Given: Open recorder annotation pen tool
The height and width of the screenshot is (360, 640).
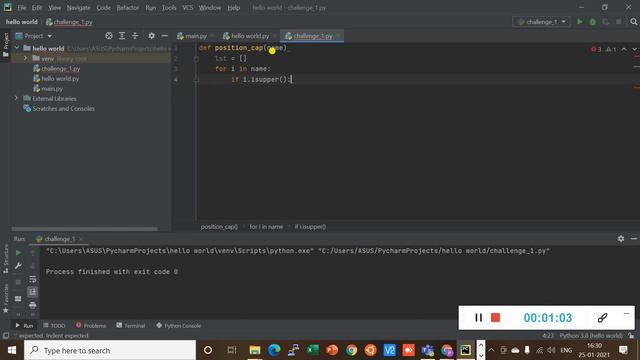Looking at the screenshot, I should (x=602, y=317).
